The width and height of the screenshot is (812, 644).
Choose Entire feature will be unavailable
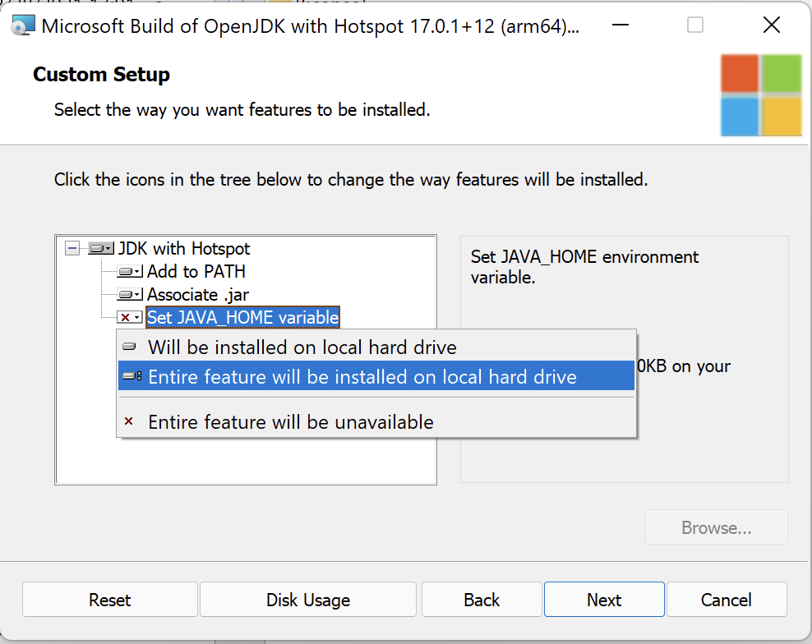[290, 422]
